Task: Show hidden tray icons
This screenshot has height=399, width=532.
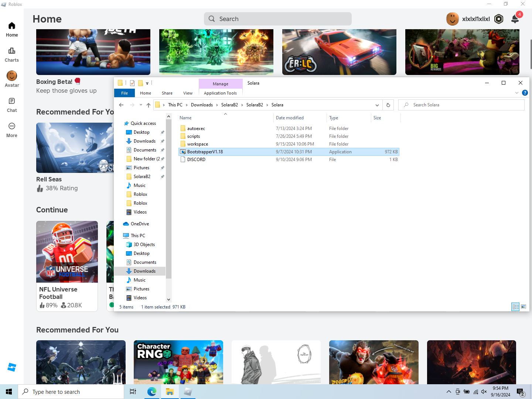Action: [x=449, y=392]
